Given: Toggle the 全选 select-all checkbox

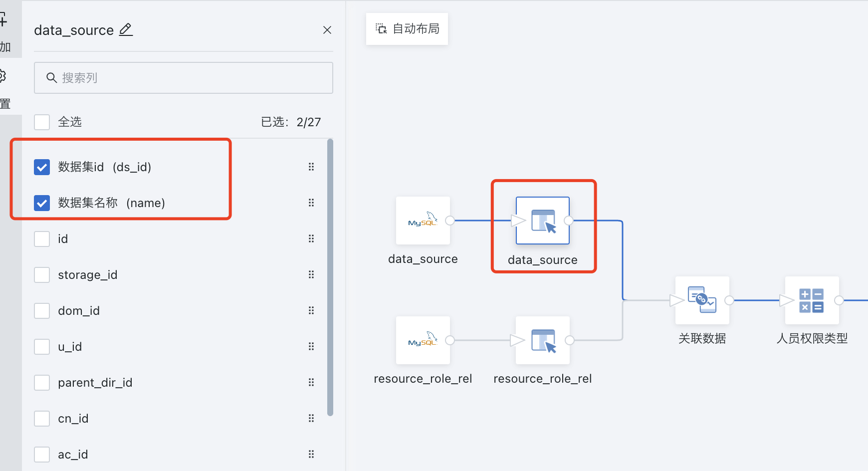Looking at the screenshot, I should [x=42, y=122].
